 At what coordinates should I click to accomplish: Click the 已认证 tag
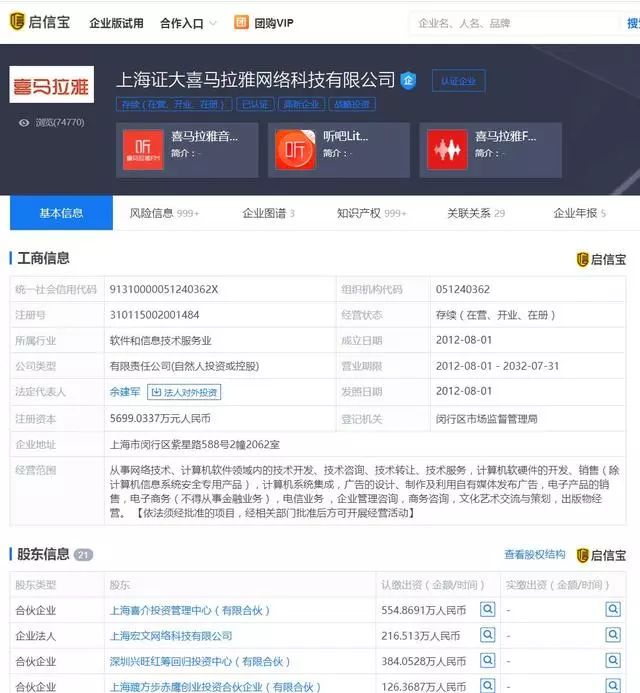click(x=255, y=104)
